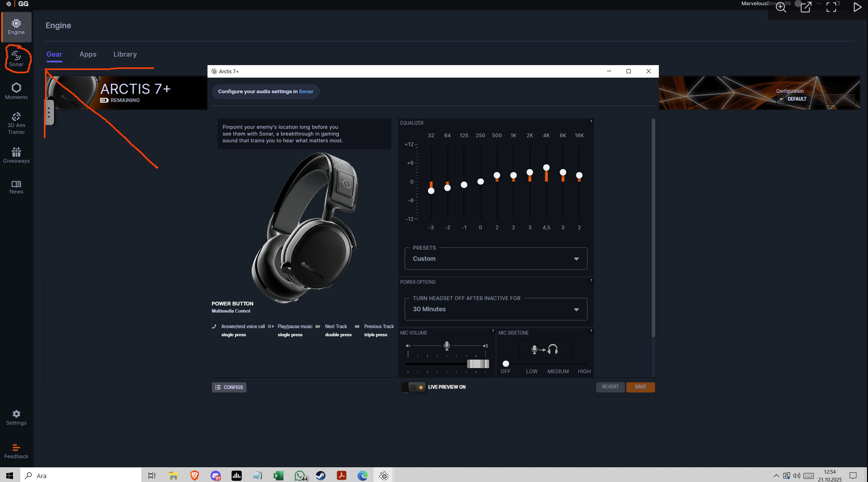The image size is (868, 482).
Task: Click the CONFIGS button
Action: coord(229,387)
